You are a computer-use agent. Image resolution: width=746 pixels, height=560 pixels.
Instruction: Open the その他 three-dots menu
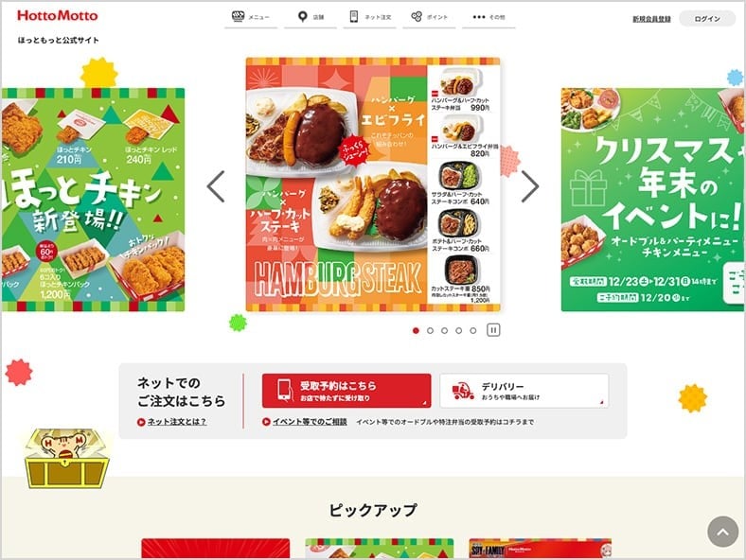[x=479, y=17]
